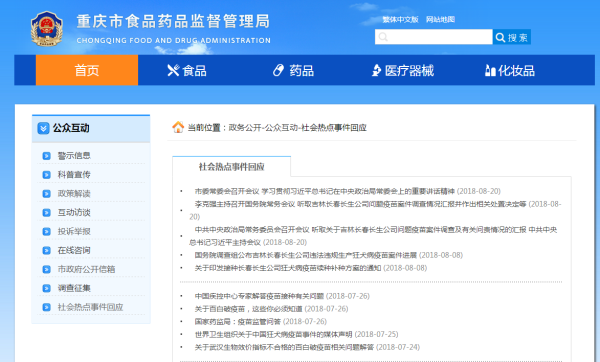The image size is (600, 362).
Task: Open 互动访谈 sidebar link
Action: click(x=74, y=212)
